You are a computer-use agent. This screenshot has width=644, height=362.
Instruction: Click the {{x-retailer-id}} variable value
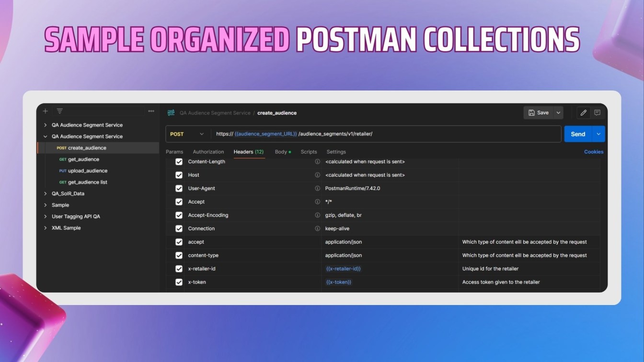[x=344, y=269]
